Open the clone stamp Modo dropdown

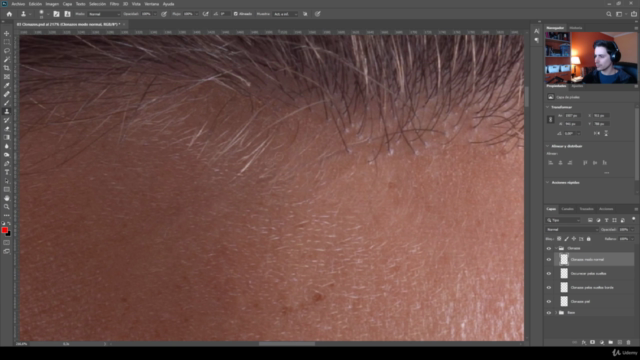pos(104,14)
